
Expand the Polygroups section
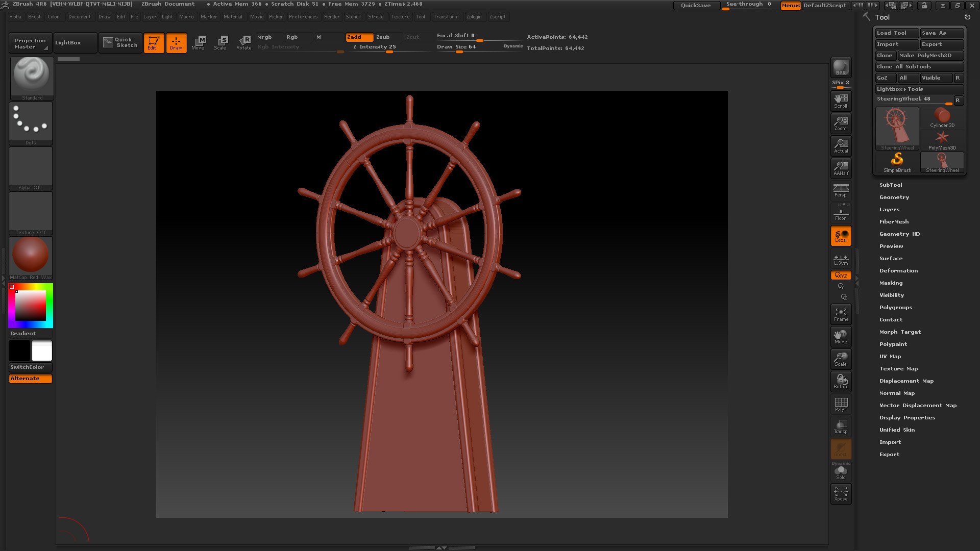pos(896,307)
